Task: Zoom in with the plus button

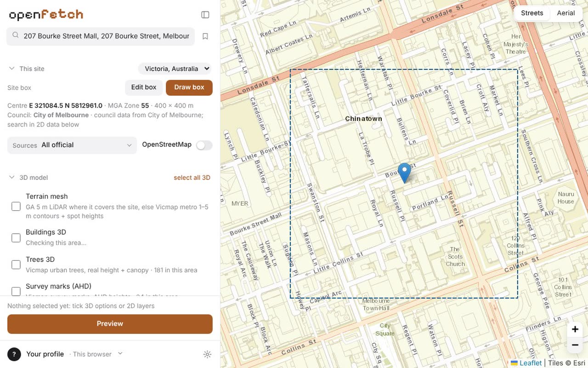Action: [x=575, y=329]
